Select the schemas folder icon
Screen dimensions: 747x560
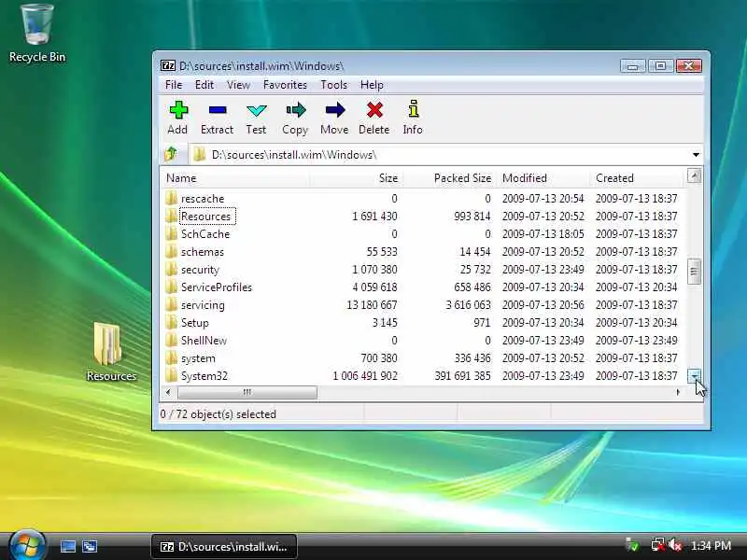click(x=171, y=251)
